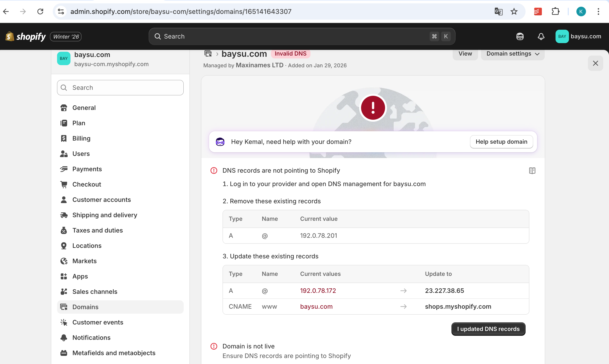Open Metafields and metaobjects settings
This screenshot has height=364, width=609.
[120, 353]
